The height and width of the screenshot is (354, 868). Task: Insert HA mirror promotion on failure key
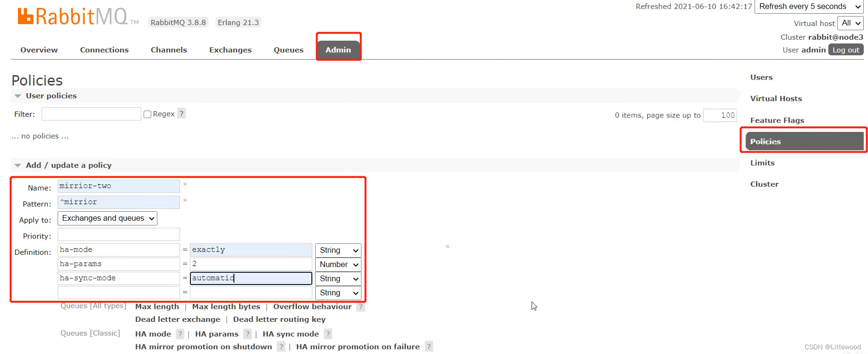(358, 347)
